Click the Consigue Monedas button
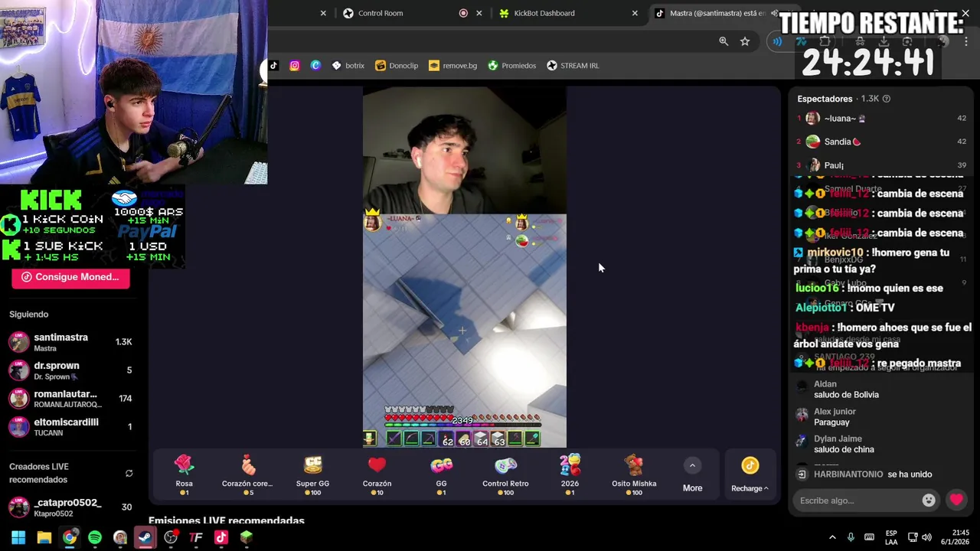This screenshot has width=980, height=551. pyautogui.click(x=70, y=277)
